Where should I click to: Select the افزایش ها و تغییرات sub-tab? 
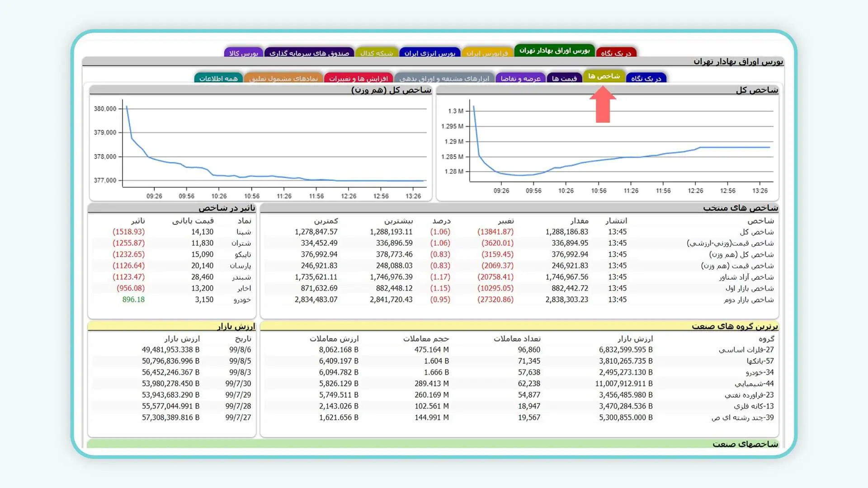click(359, 78)
